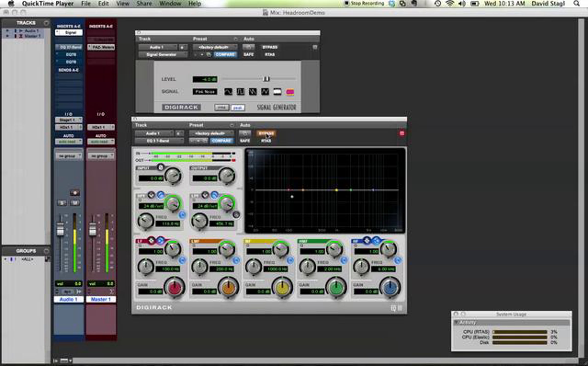Open the Audio 1 group assignment dropdown
Image resolution: width=588 pixels, height=366 pixels.
[69, 156]
